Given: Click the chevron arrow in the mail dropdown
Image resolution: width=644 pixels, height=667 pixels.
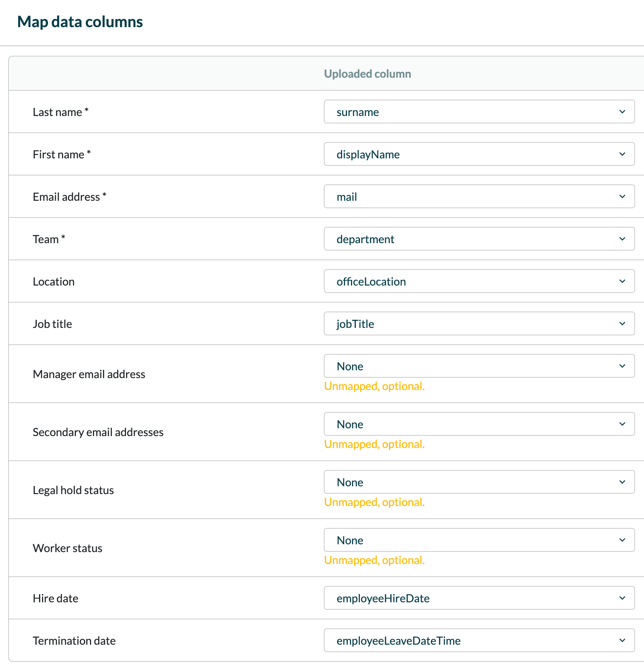Looking at the screenshot, I should (622, 197).
